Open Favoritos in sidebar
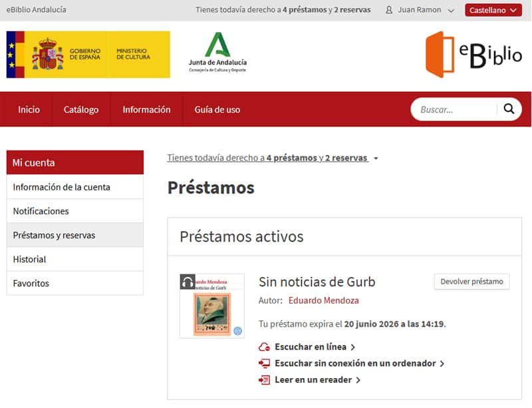The width and height of the screenshot is (532, 408). [x=75, y=284]
